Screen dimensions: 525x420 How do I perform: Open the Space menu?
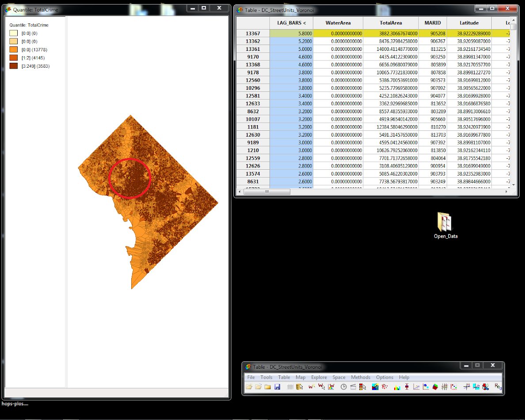point(339,377)
